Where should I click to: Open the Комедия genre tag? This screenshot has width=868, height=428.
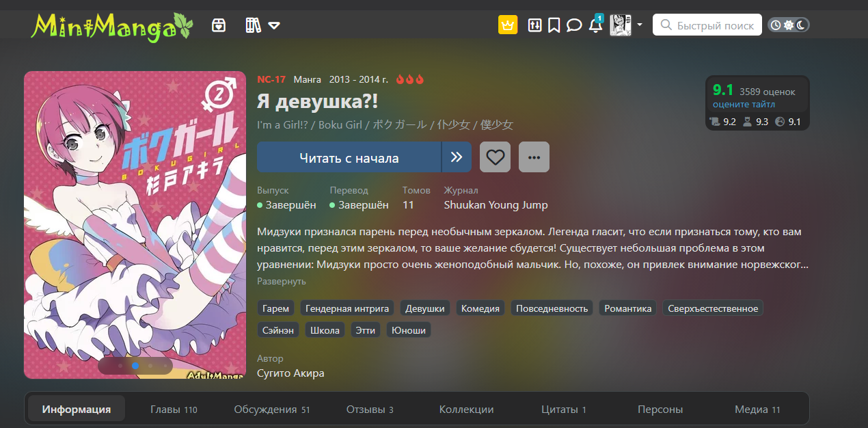coord(480,308)
